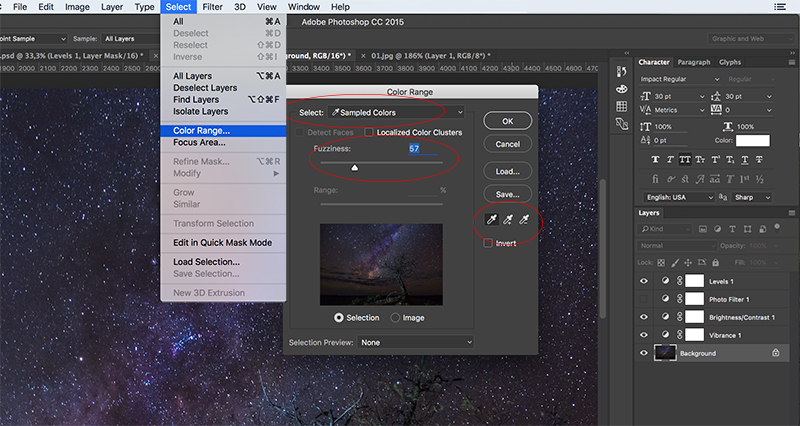800x426 pixels.
Task: Open the Layer menu
Action: click(x=112, y=7)
